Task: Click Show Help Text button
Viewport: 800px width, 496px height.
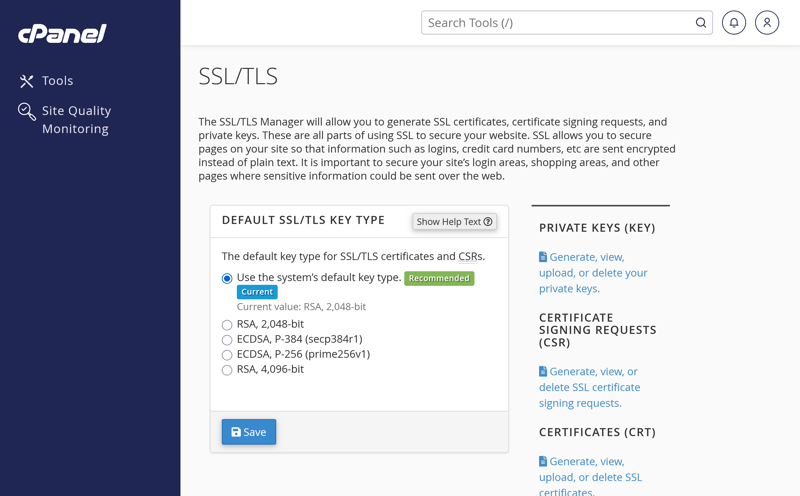Action: pyautogui.click(x=454, y=221)
